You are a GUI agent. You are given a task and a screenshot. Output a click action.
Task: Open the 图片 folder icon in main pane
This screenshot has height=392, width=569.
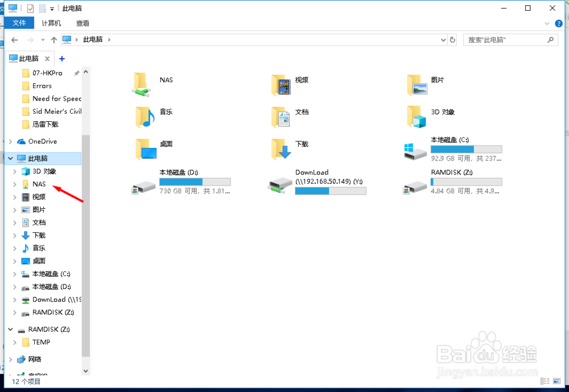coord(417,85)
